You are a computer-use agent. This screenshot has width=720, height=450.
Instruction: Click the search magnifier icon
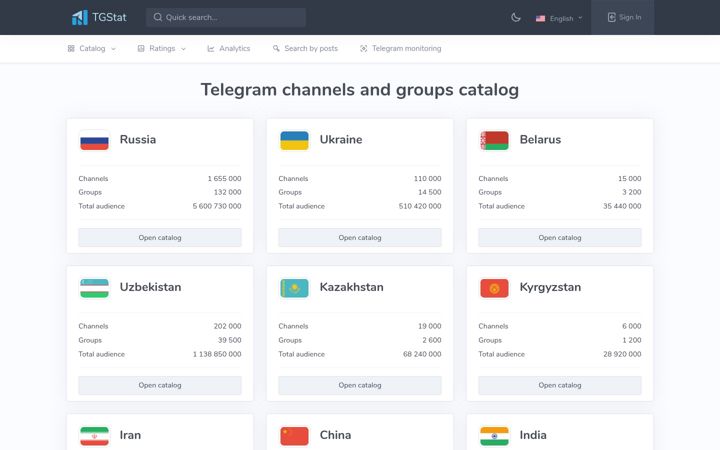click(x=158, y=17)
